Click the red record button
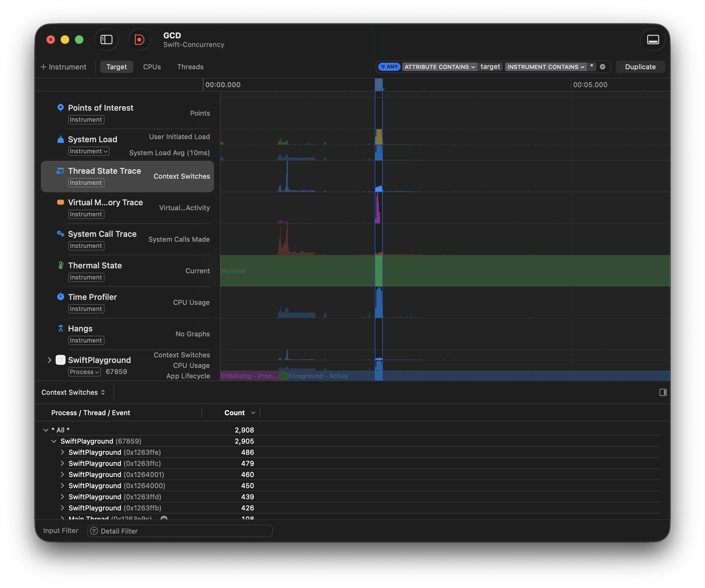This screenshot has height=588, width=705. pyautogui.click(x=139, y=40)
